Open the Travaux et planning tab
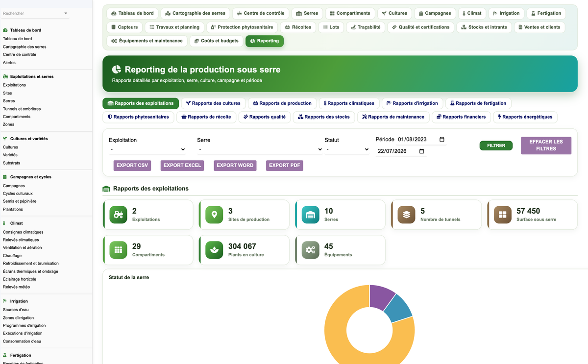This screenshot has height=364, width=588. tap(174, 27)
